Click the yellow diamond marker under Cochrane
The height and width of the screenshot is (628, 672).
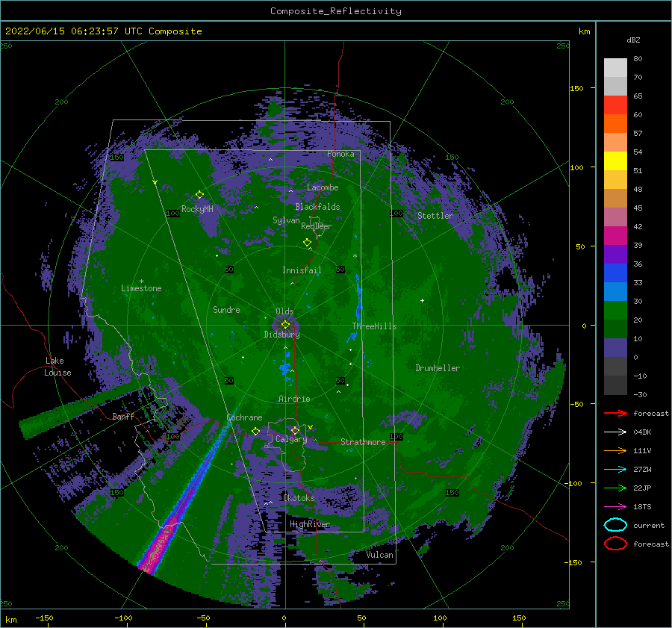point(256,431)
